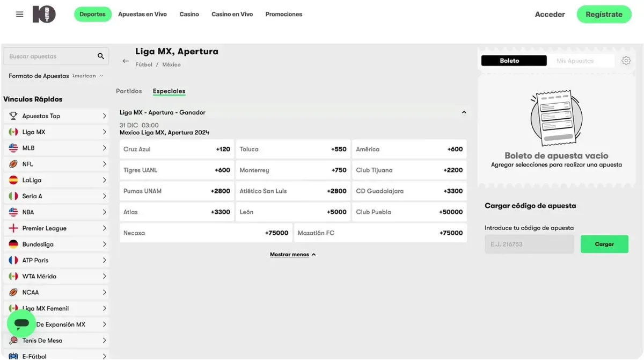The height and width of the screenshot is (360, 644).
Task: Expand the LaLiga row chevron
Action: (x=104, y=180)
